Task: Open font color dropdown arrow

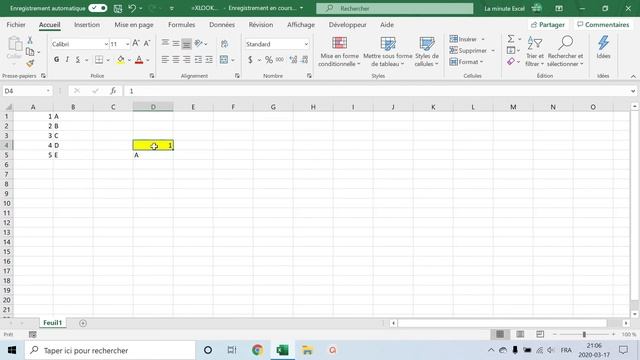Action: point(148,60)
